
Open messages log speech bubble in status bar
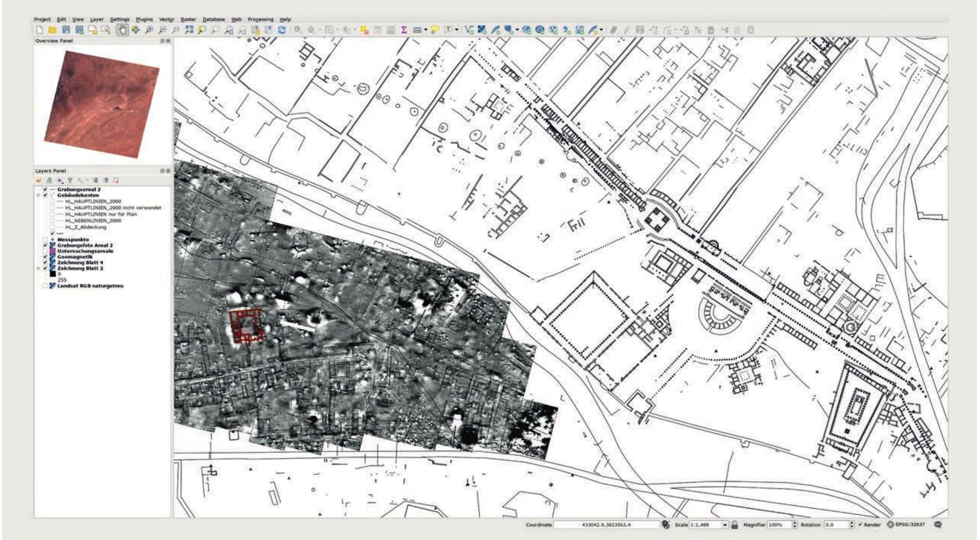pos(938,525)
